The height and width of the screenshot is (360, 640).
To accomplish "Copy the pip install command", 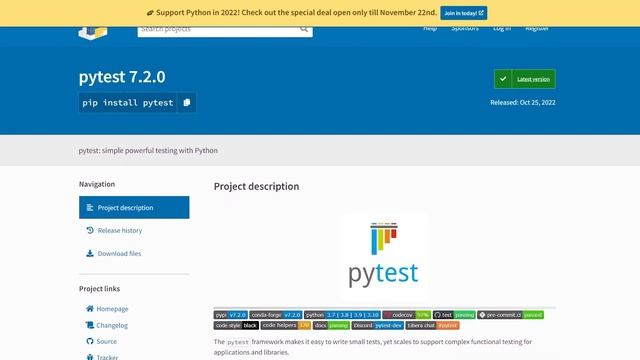I will 187,102.
